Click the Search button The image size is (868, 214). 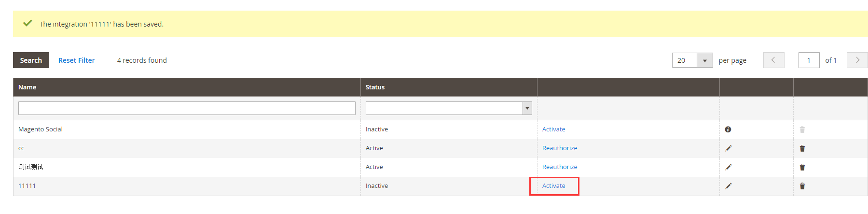click(31, 60)
